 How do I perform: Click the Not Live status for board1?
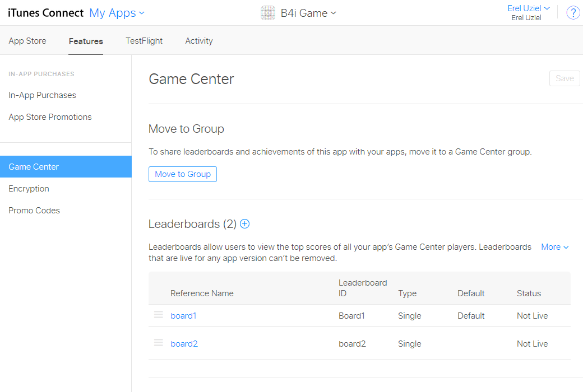[533, 316]
